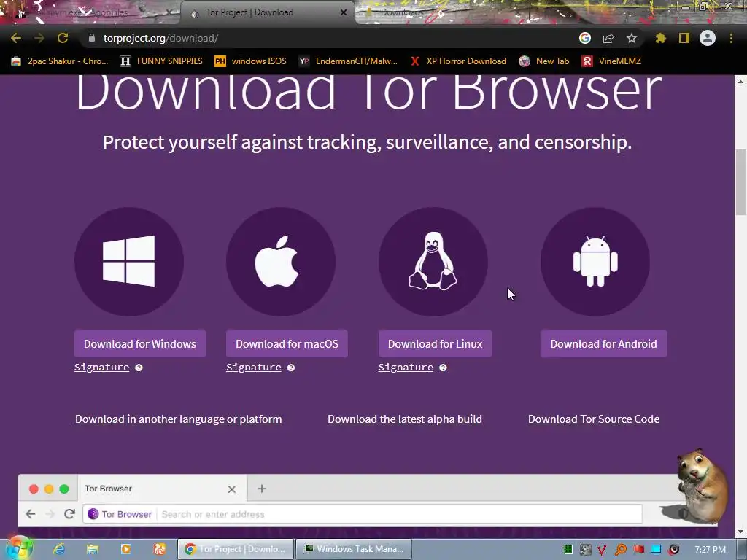Click the green Task Manager tray icon
This screenshot has height=560, width=747.
(x=568, y=550)
